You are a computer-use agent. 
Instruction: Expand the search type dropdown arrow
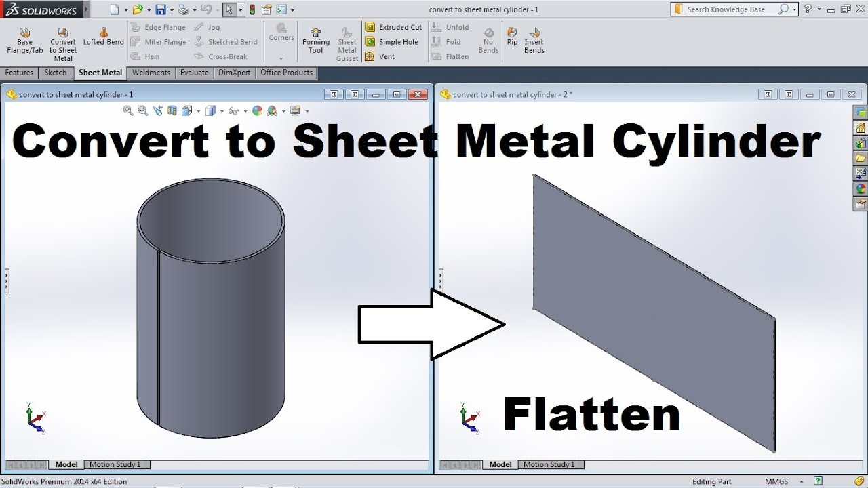[x=793, y=9]
